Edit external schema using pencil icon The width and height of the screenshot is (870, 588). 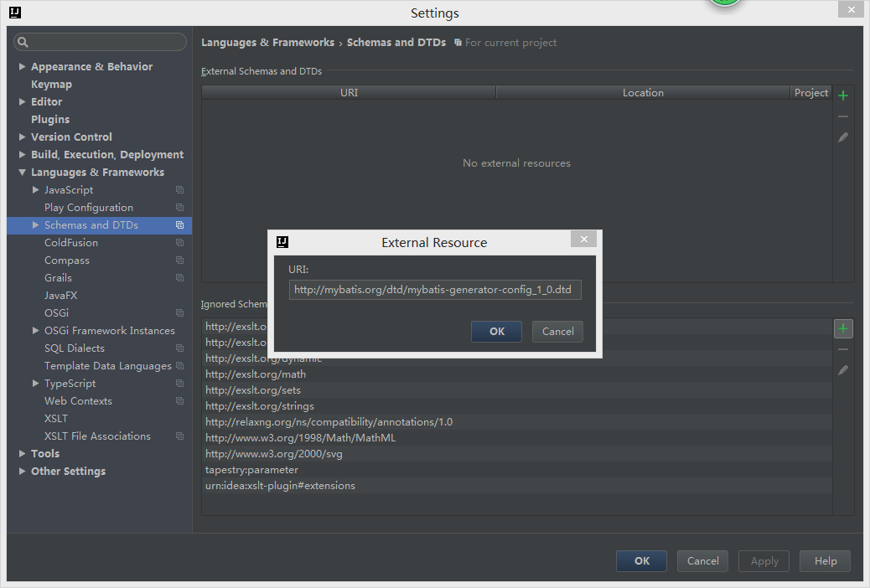click(x=842, y=137)
